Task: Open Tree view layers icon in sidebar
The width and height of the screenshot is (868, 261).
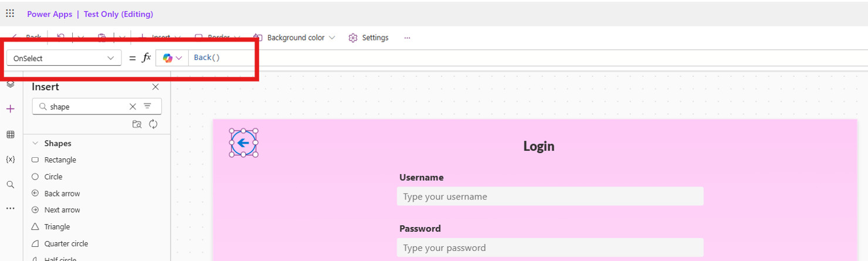Action: point(10,84)
